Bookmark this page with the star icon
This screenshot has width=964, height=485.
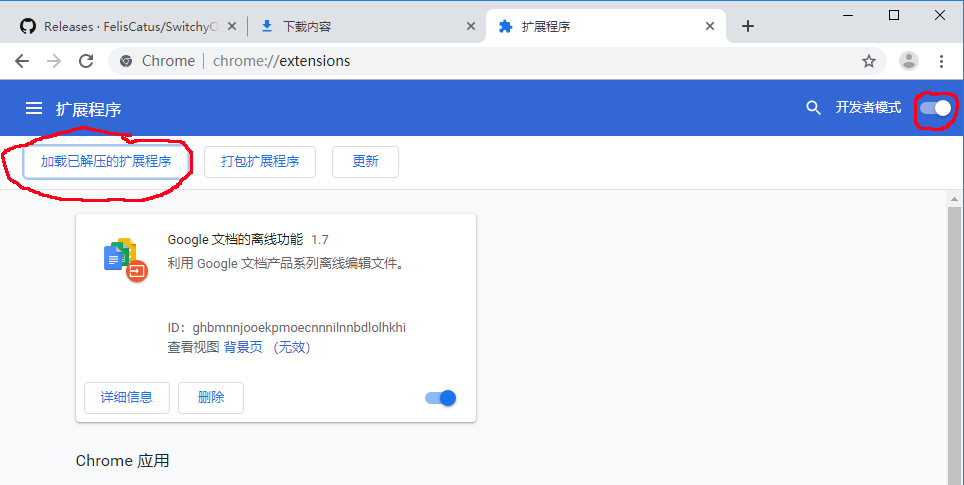pyautogui.click(x=869, y=61)
